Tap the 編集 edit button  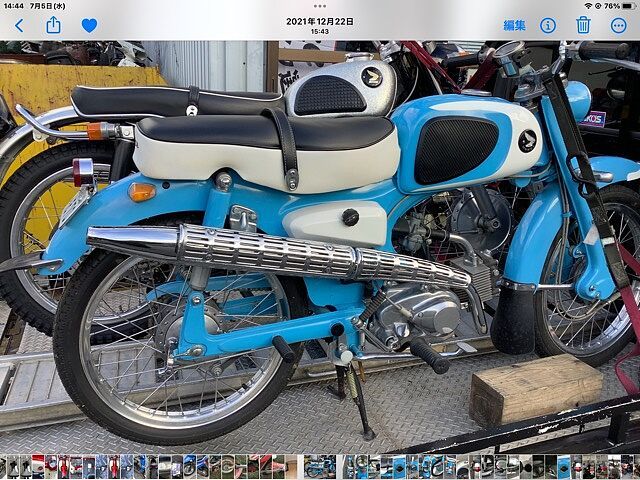tap(514, 25)
